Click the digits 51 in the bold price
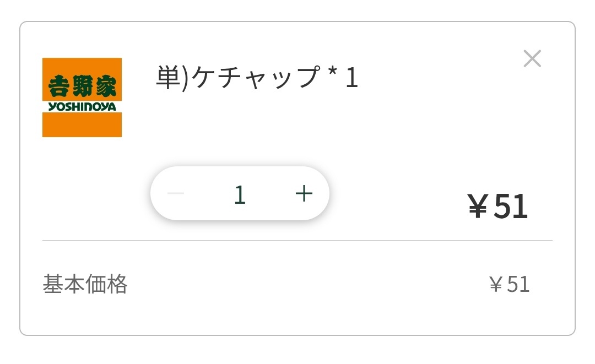 pos(511,207)
